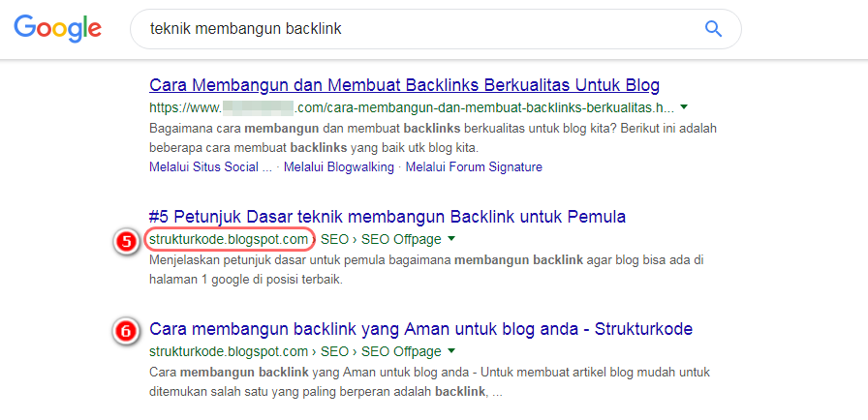Click snippet 'Cara membangun backlink yang Aman untuk blog anda - Untuk'
The image size is (868, 420).
[429, 382]
